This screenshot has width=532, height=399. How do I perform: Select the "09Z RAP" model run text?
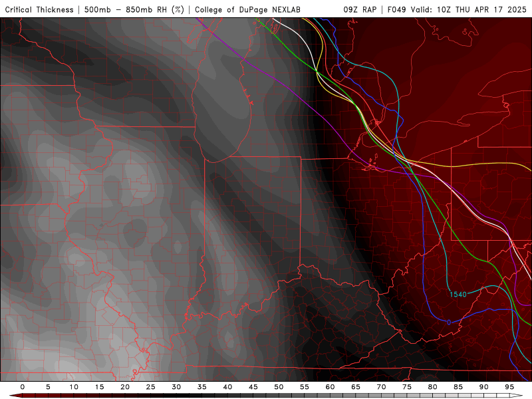(360, 9)
